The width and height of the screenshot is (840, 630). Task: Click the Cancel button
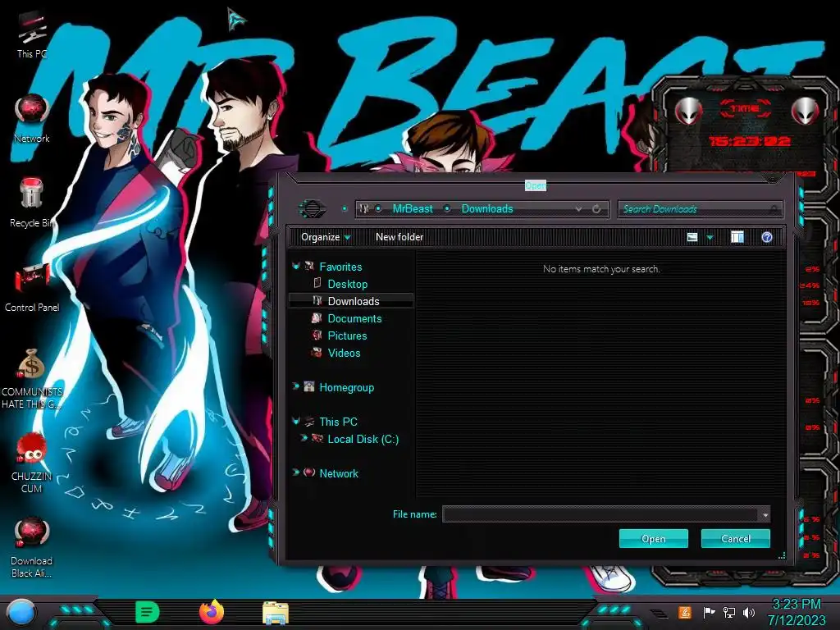[x=736, y=538]
